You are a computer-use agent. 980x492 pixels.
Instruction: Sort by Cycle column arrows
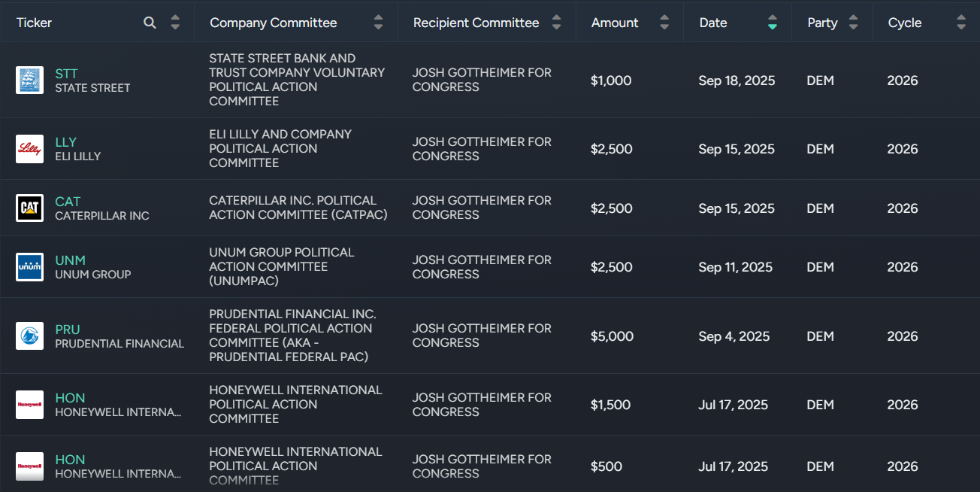coord(961,23)
